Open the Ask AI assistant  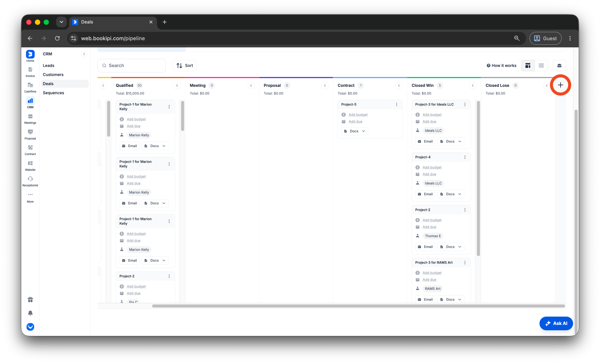[556, 323]
